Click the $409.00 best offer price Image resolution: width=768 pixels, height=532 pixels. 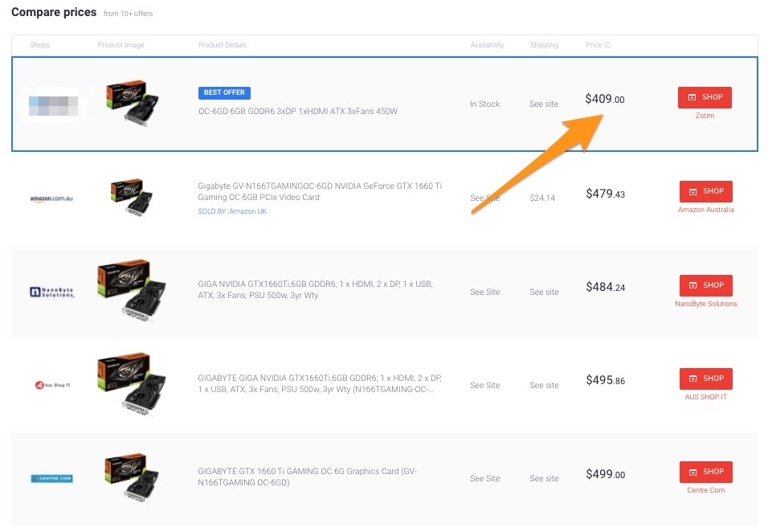(x=604, y=100)
